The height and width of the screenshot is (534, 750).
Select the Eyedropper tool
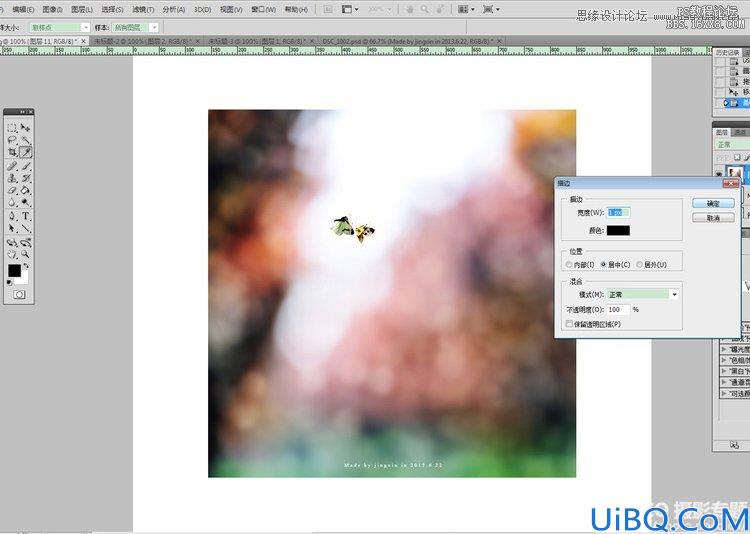tap(25, 152)
